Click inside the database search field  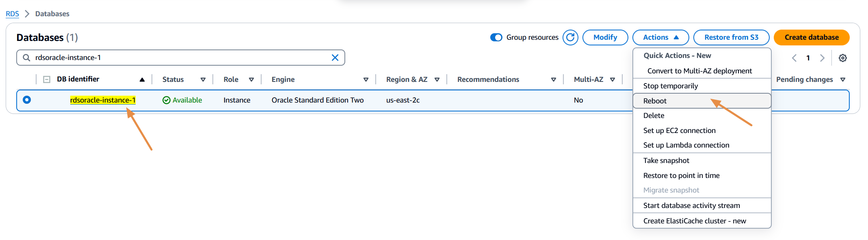(179, 58)
